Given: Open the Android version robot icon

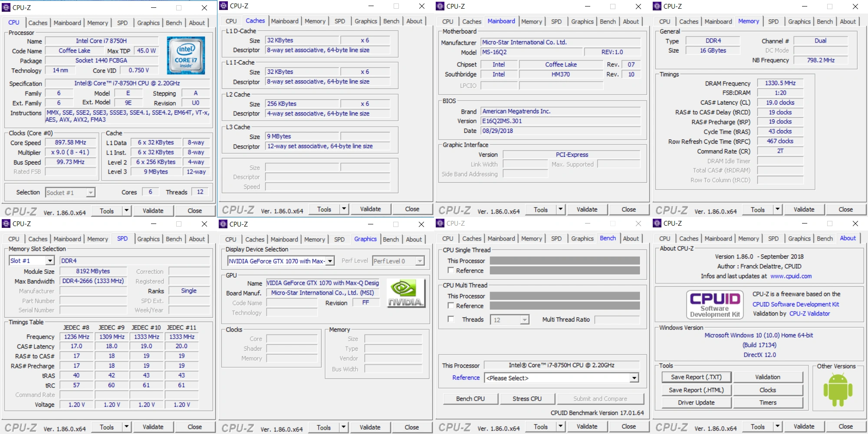Looking at the screenshot, I should coord(838,390).
